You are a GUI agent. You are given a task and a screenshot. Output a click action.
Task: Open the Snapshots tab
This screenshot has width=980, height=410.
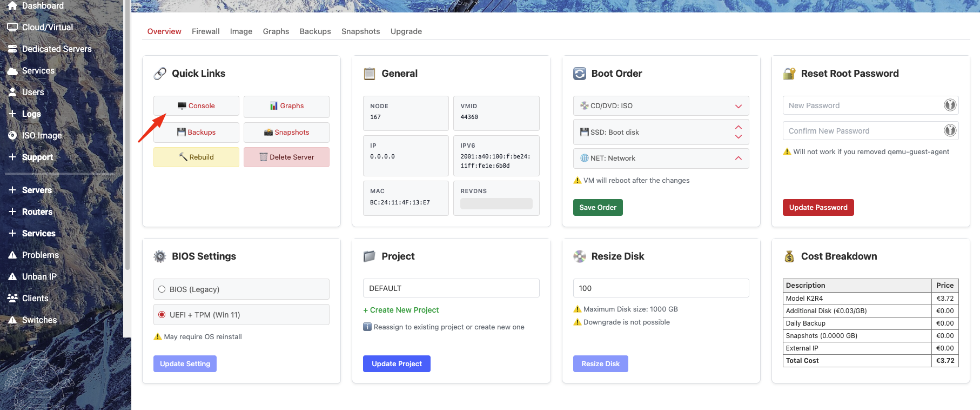360,31
